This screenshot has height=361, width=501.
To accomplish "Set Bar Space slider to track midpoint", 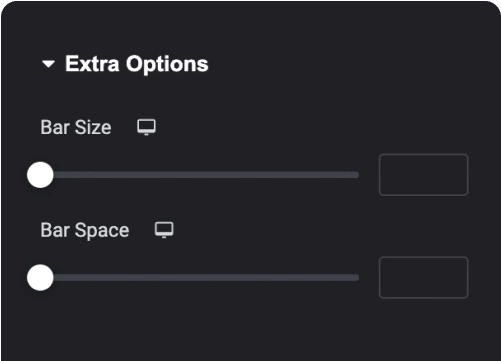I will (x=200, y=277).
